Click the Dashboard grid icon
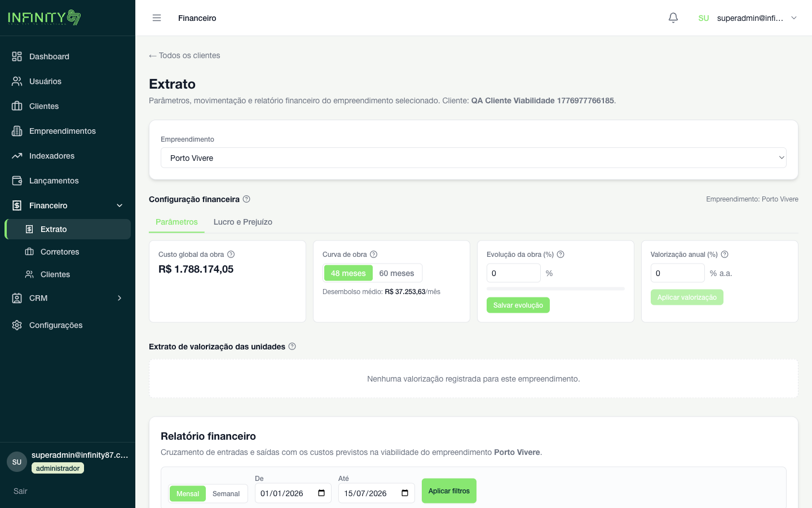Viewport: 812px width, 508px height. pos(17,56)
